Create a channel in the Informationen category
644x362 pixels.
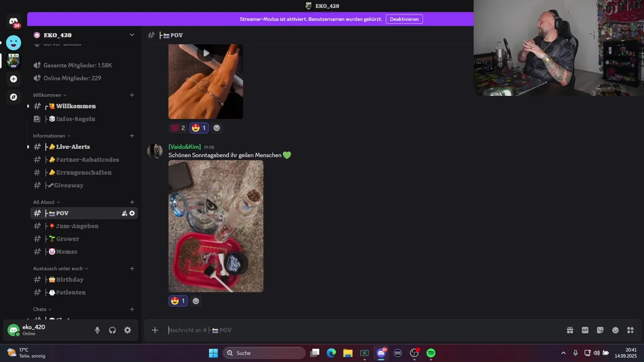click(x=132, y=136)
